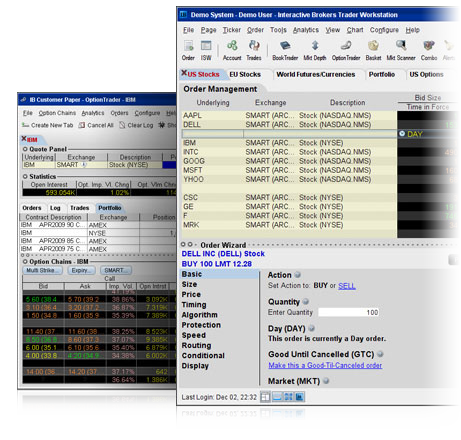Click the Underlying column header in Order Management

point(213,103)
